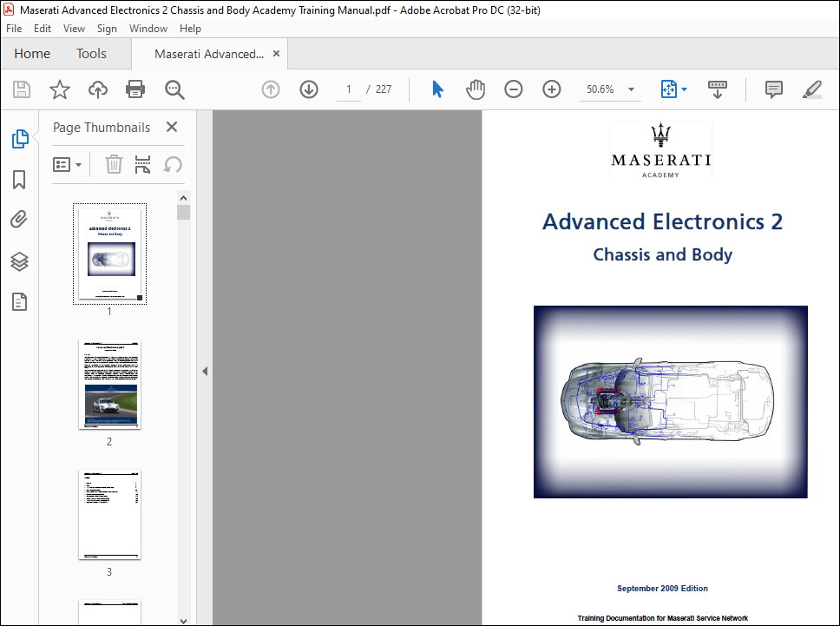Switch to the Home tab
This screenshot has width=840, height=626.
pos(32,54)
